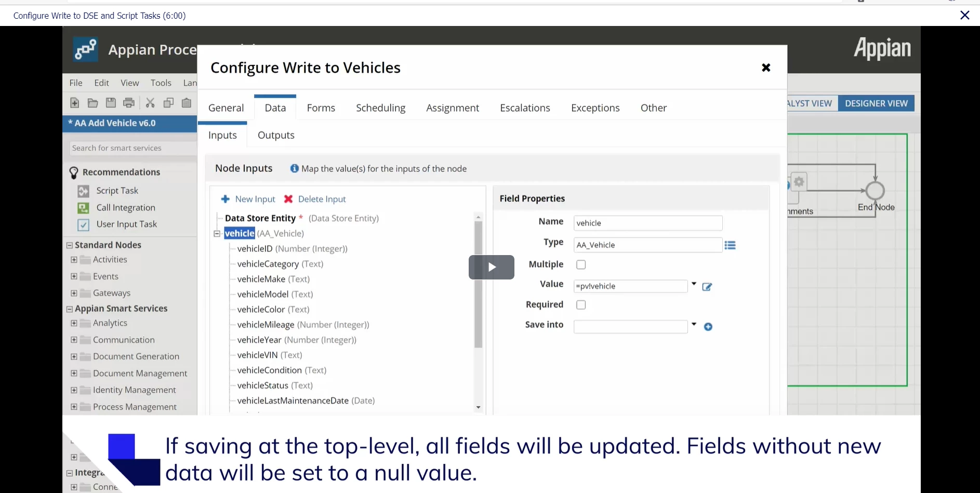Collapse the vehicle tree node
The image size is (980, 493).
217,234
